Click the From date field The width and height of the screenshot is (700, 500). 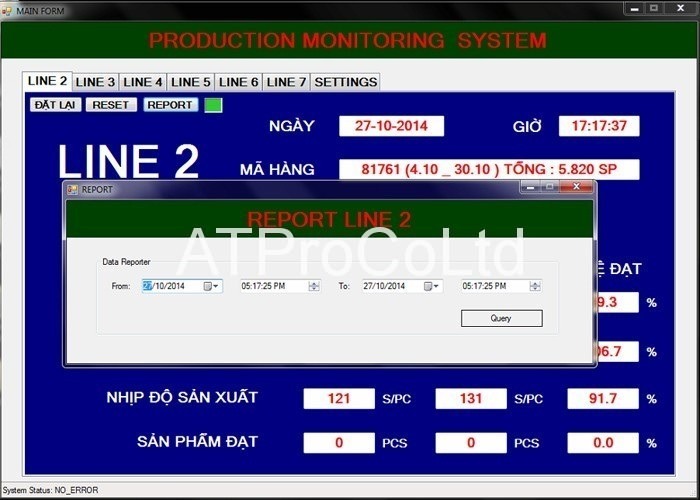point(171,286)
